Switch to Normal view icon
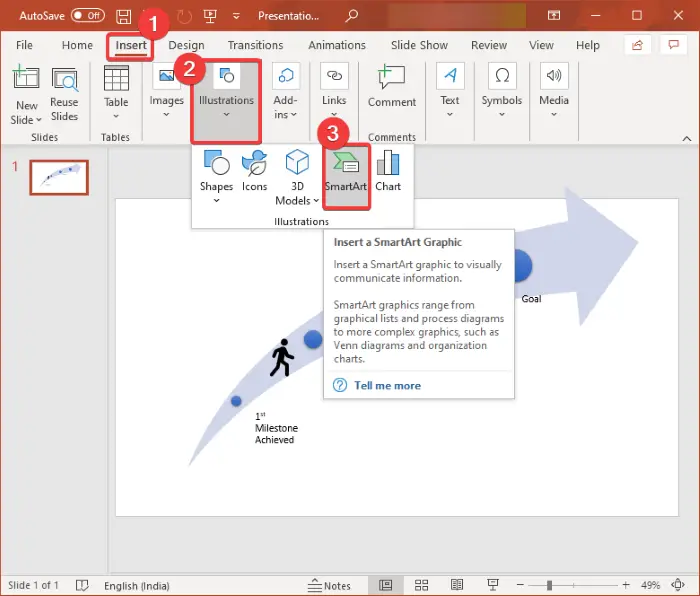 [385, 585]
